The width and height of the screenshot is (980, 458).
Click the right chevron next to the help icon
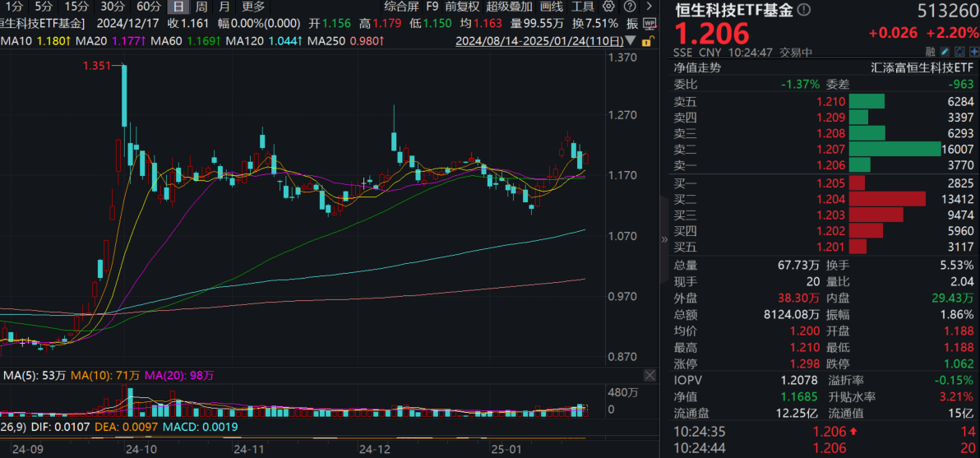(x=650, y=7)
